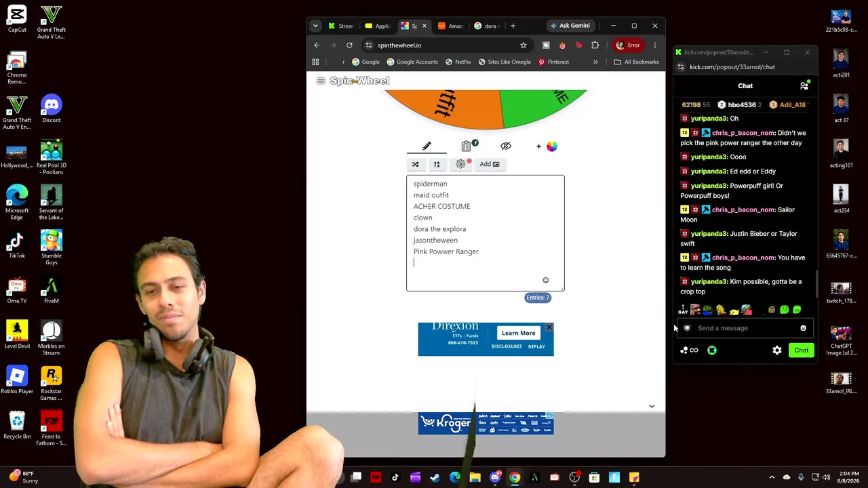Open the TikTok desktop shortcut
The image size is (868, 488).
[17, 245]
